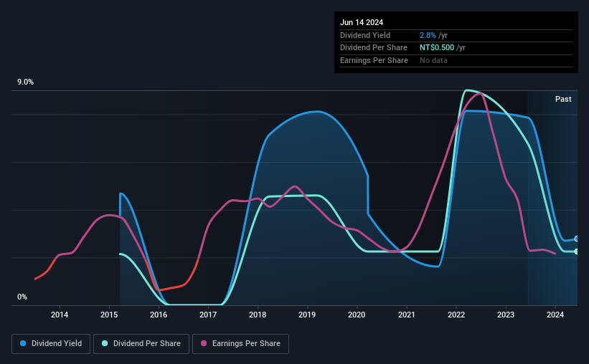Toggle the Dividend Yield legend button
The height and width of the screenshot is (364, 589).
(51, 344)
